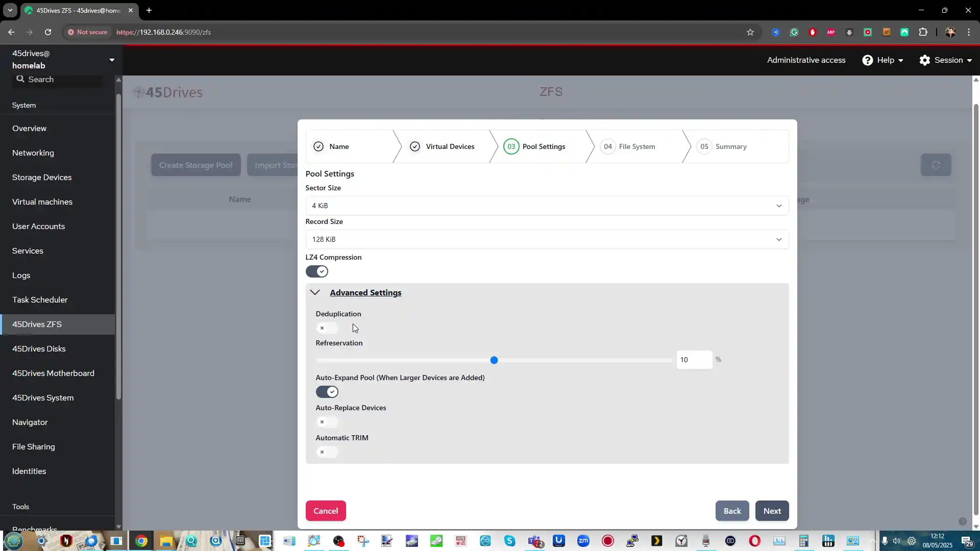Open the Help dropdown menu
This screenshot has height=551, width=980.
click(x=883, y=60)
